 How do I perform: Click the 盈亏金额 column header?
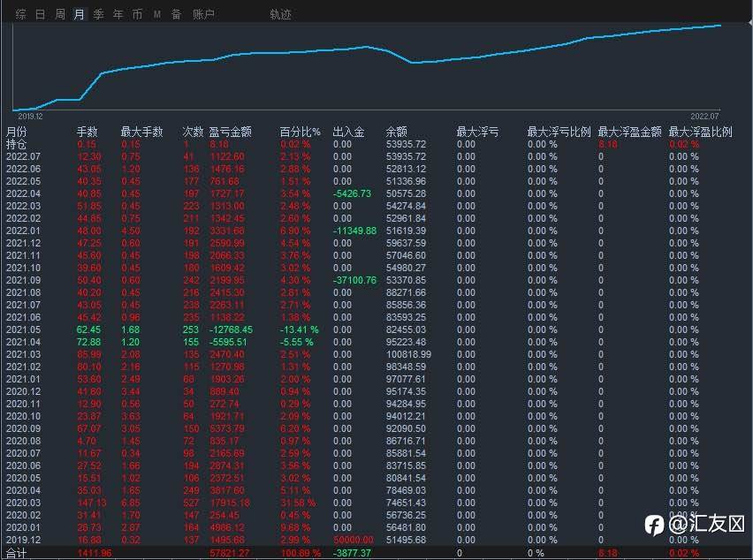click(230, 132)
